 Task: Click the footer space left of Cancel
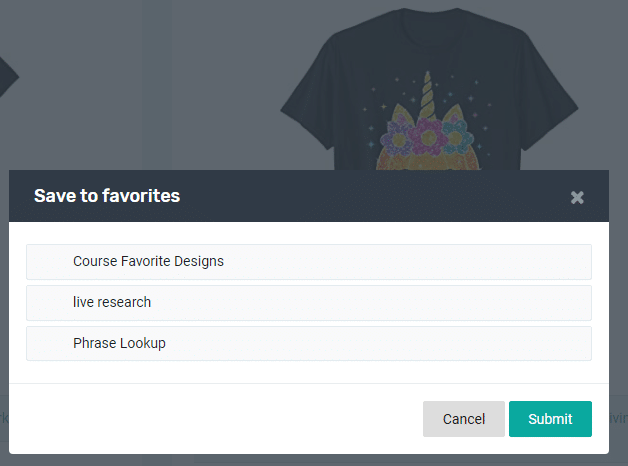(216, 419)
